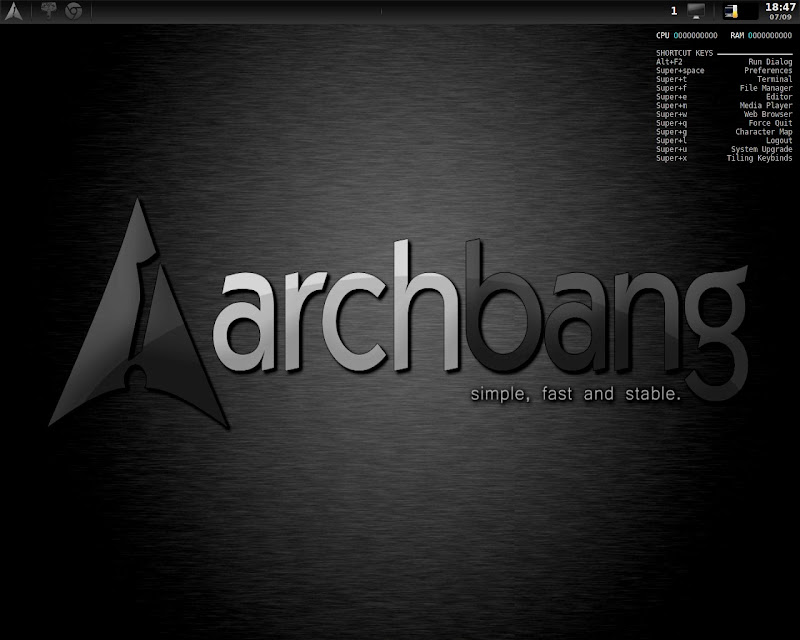Click the 18:47 clock in the panel
The image size is (800, 640).
780,7
